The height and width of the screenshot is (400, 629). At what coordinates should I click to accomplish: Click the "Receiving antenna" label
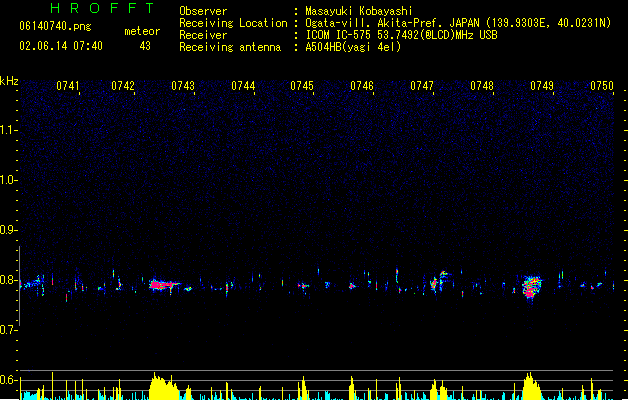pyautogui.click(x=230, y=47)
